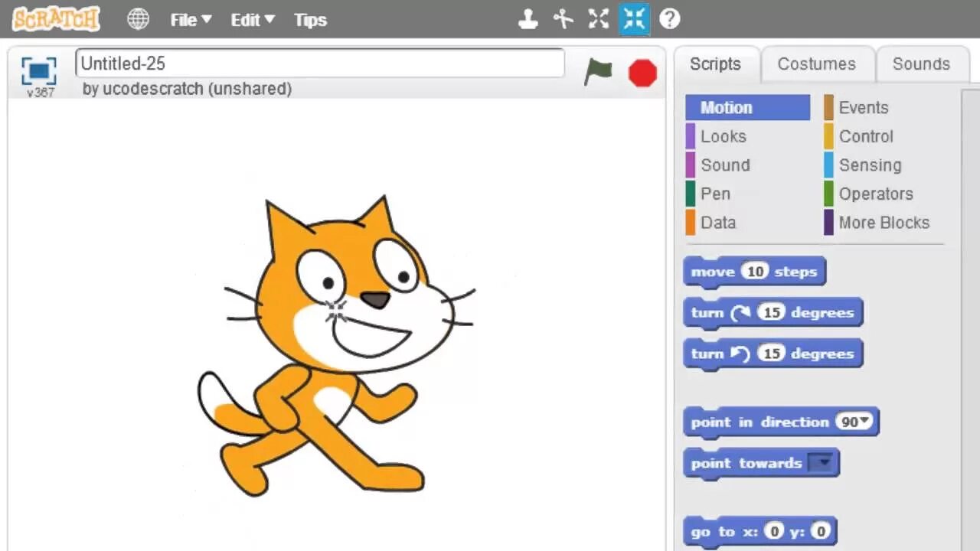Click the turn counterclockwise 15 degrees block
Screen dimensions: 980x551
[773, 354]
